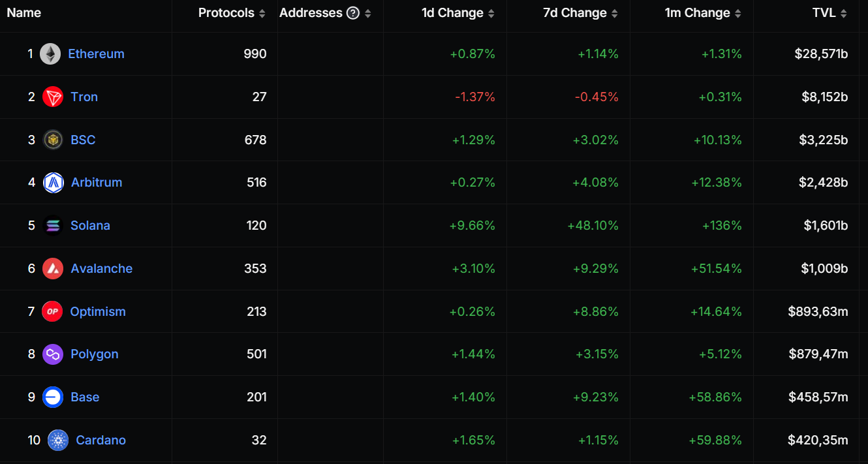
Task: Sort rows by 1m Change column
Action: coord(739,12)
